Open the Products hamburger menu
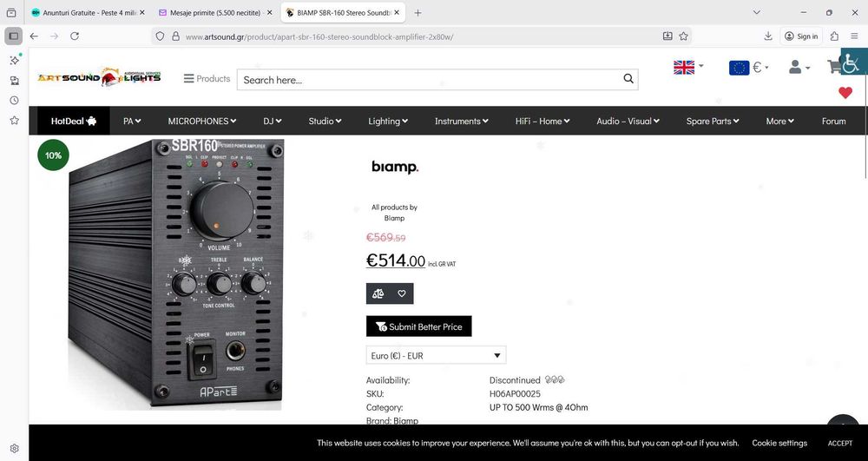Image resolution: width=868 pixels, height=461 pixels. click(x=207, y=79)
